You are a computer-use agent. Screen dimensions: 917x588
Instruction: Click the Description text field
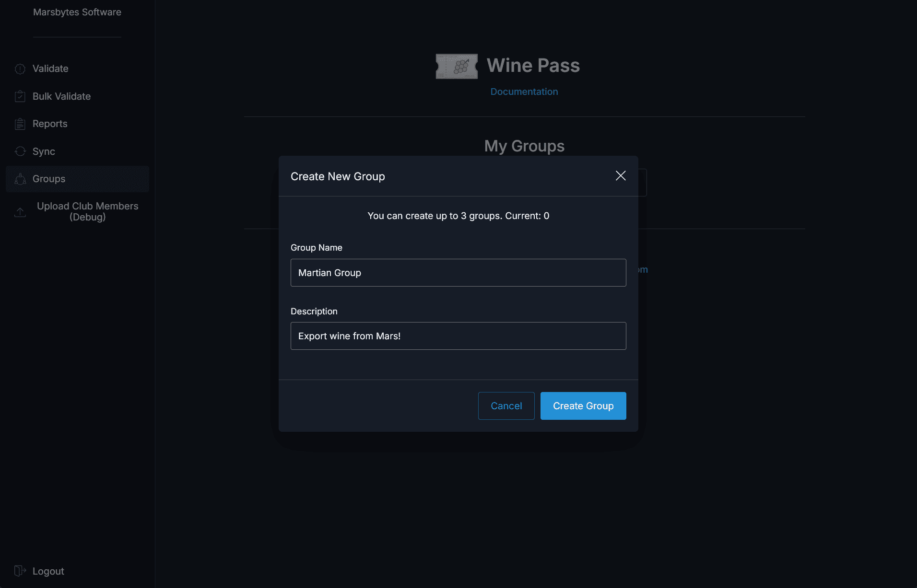(x=458, y=335)
